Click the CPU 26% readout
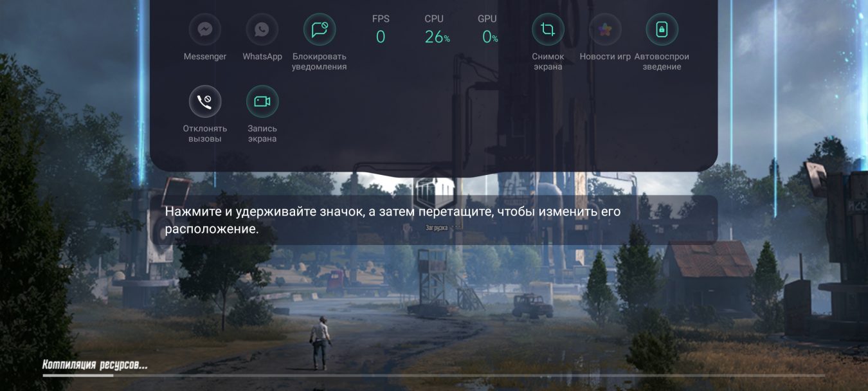This screenshot has height=391, width=868. (437, 37)
